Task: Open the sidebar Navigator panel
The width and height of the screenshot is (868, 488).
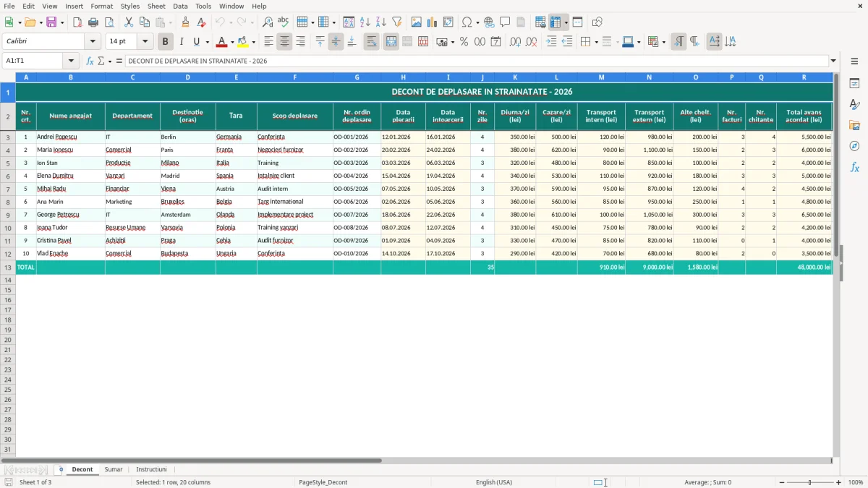Action: click(854, 147)
